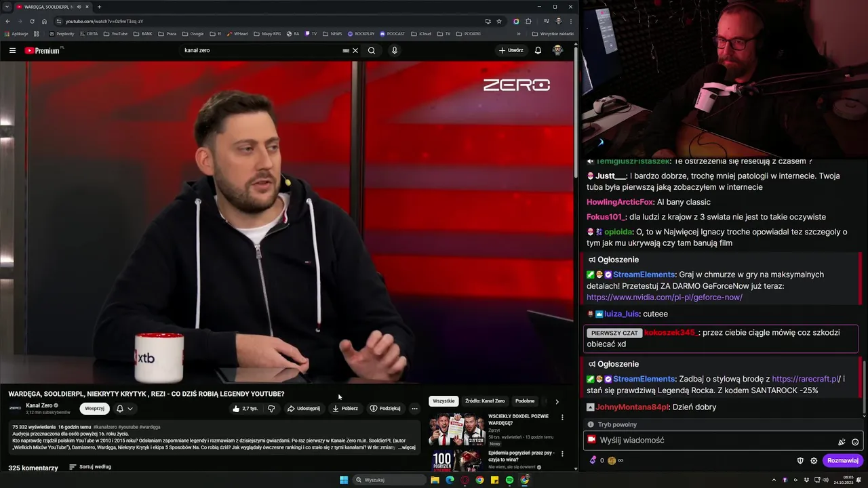Open the Wściekły Boxdel video thumbnail
This screenshot has height=488, width=868.
[x=457, y=430]
